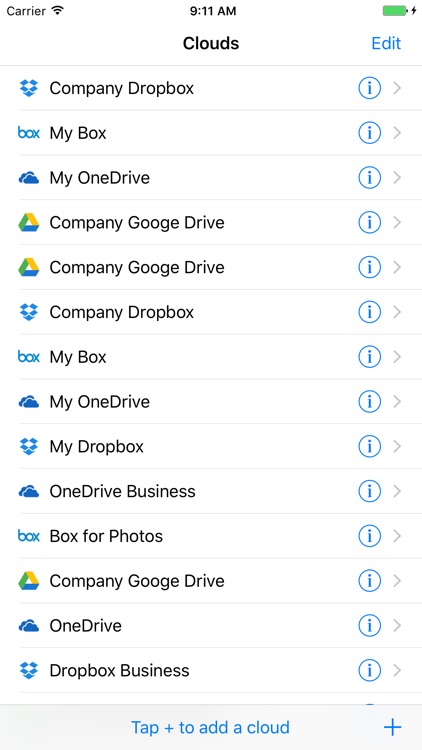The width and height of the screenshot is (422, 750).
Task: Tap the 9:11 AM clock
Action: [213, 11]
